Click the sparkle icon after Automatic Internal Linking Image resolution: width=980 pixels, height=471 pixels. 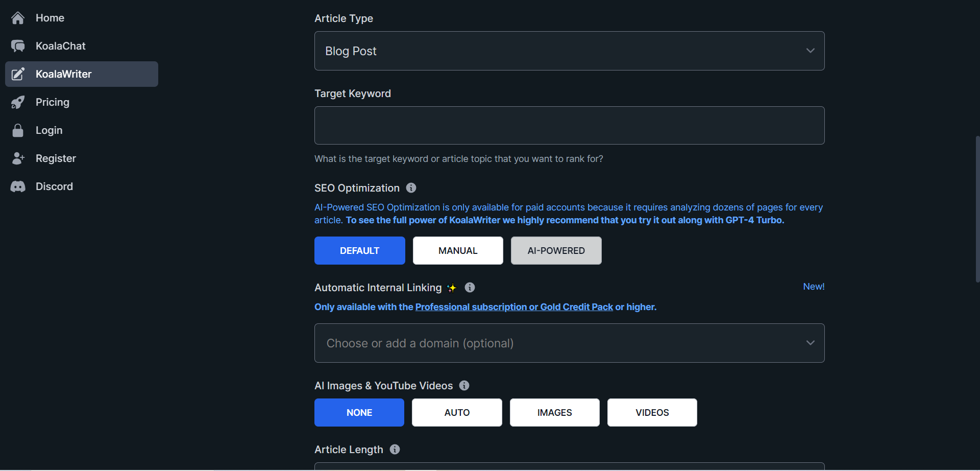[x=452, y=288]
